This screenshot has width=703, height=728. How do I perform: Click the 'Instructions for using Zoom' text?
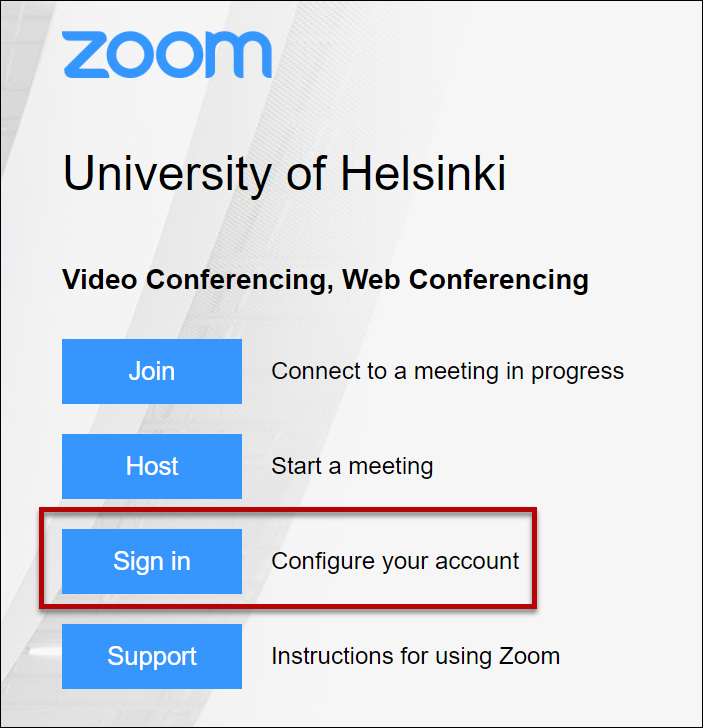(416, 656)
